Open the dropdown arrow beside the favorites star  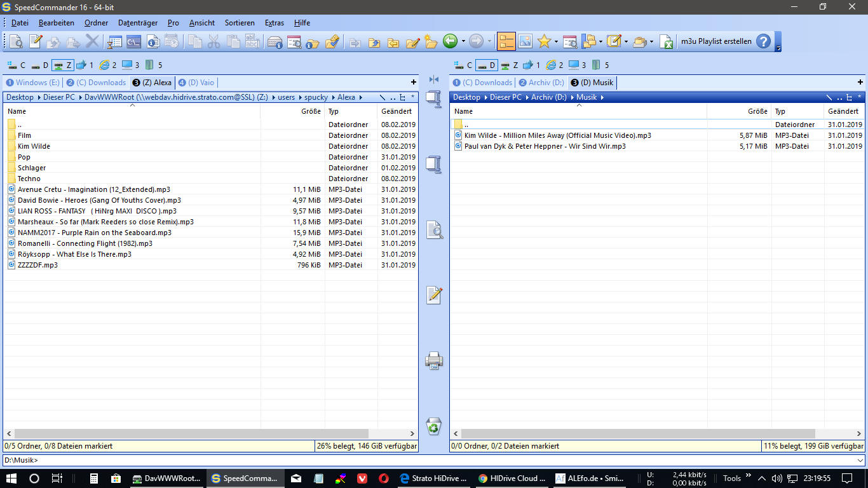pos(556,42)
